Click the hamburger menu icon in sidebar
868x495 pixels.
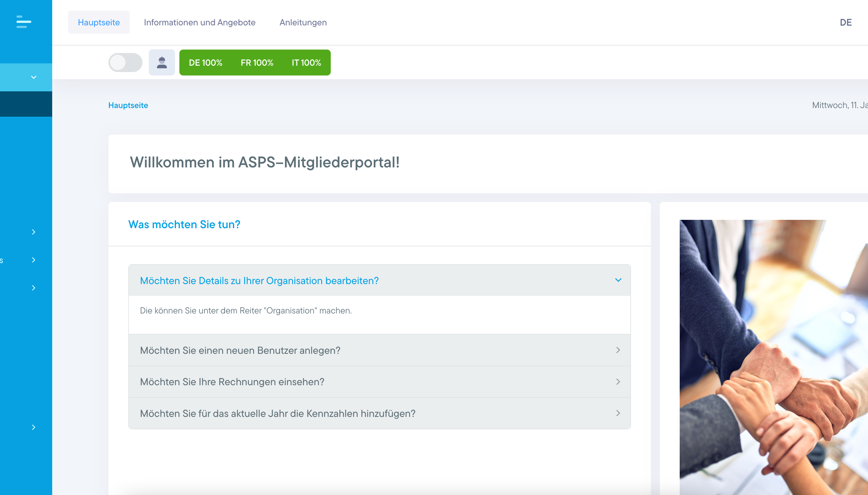click(23, 22)
